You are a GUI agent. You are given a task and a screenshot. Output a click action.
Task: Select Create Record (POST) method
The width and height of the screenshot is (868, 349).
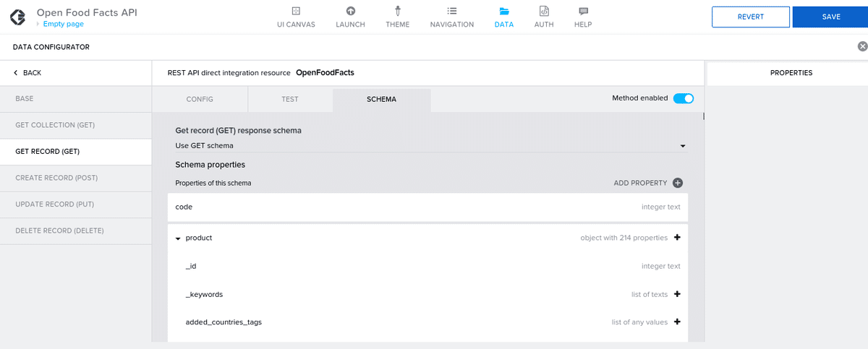click(x=76, y=178)
